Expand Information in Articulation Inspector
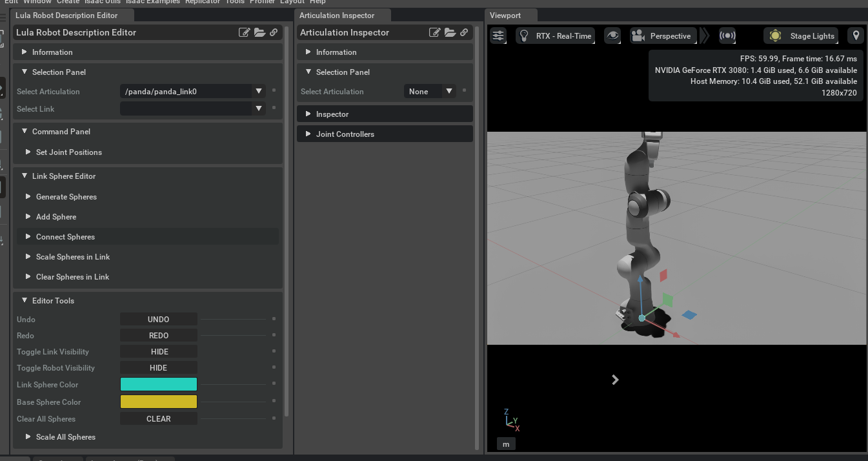 385,52
